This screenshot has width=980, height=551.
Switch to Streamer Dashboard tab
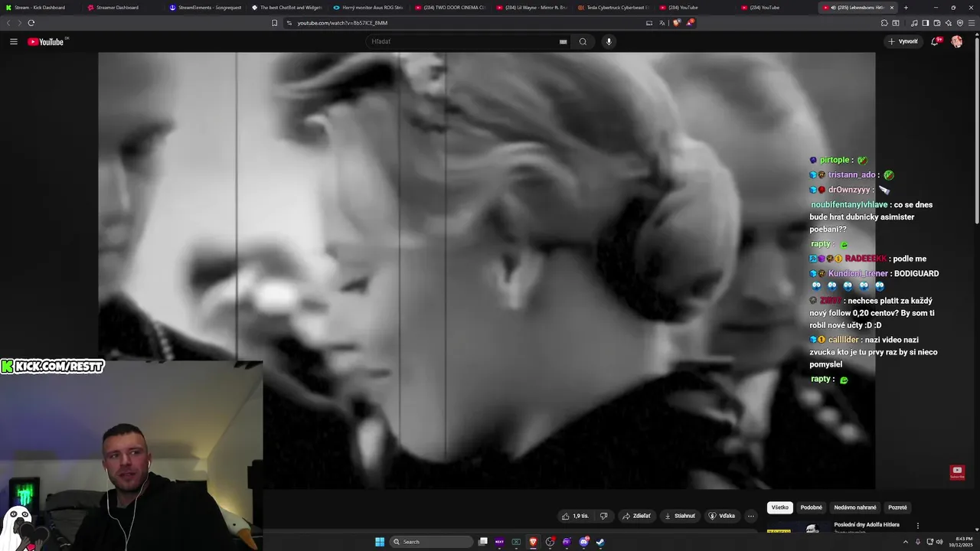(x=122, y=8)
